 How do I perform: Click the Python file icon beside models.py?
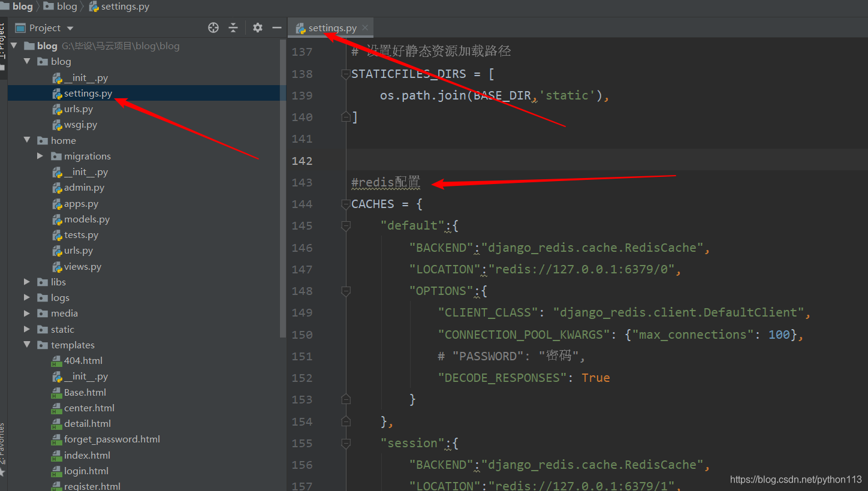click(57, 219)
